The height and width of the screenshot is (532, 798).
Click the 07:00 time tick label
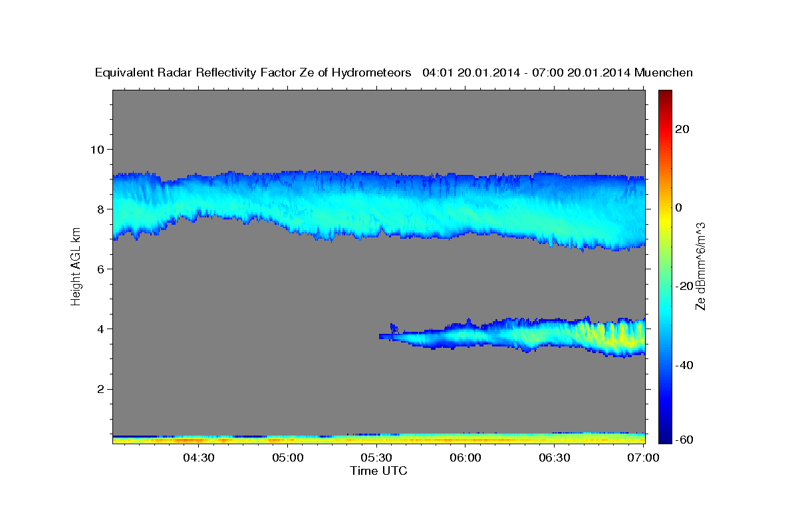point(643,458)
